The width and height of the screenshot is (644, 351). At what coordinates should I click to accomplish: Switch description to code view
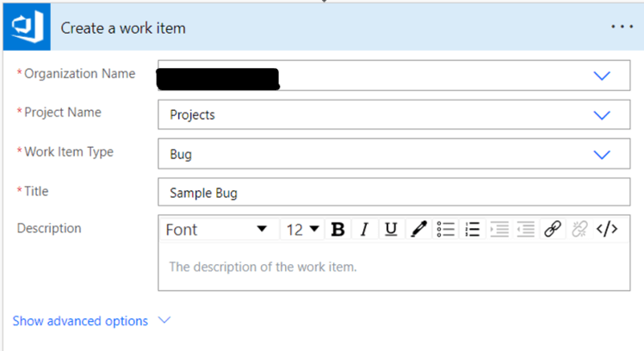click(607, 230)
